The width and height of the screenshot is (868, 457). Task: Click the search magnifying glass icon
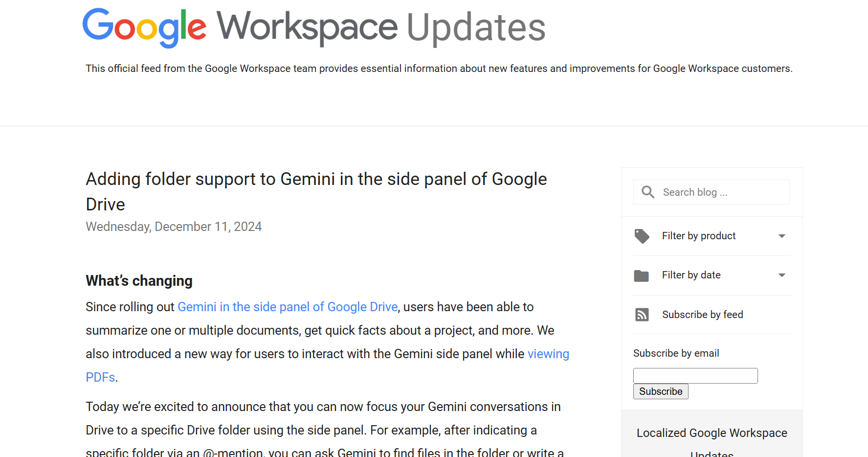coord(648,192)
